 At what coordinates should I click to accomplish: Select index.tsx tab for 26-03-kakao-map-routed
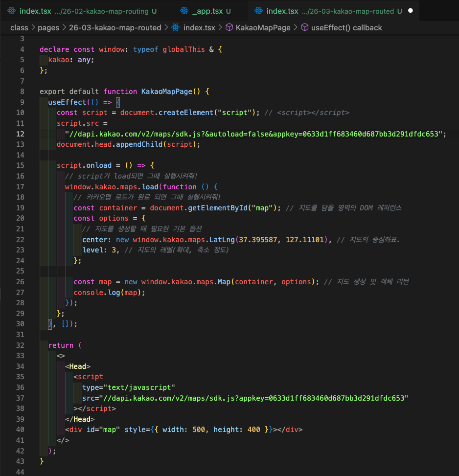coord(333,11)
